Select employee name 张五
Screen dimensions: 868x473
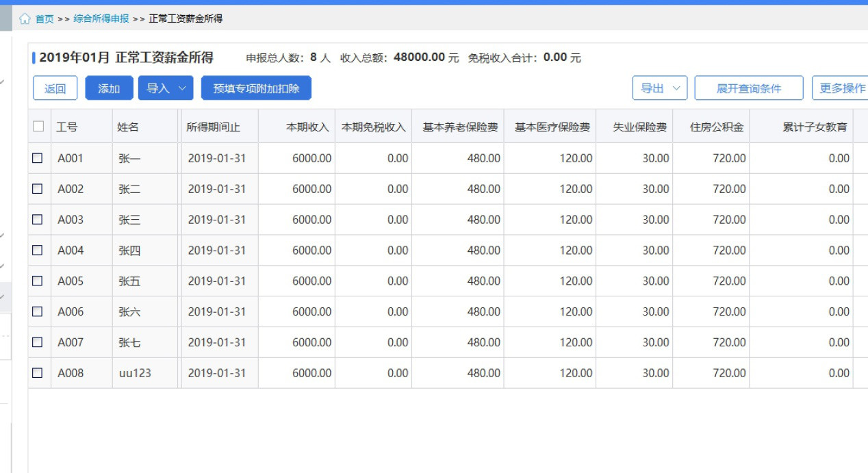pyautogui.click(x=129, y=281)
